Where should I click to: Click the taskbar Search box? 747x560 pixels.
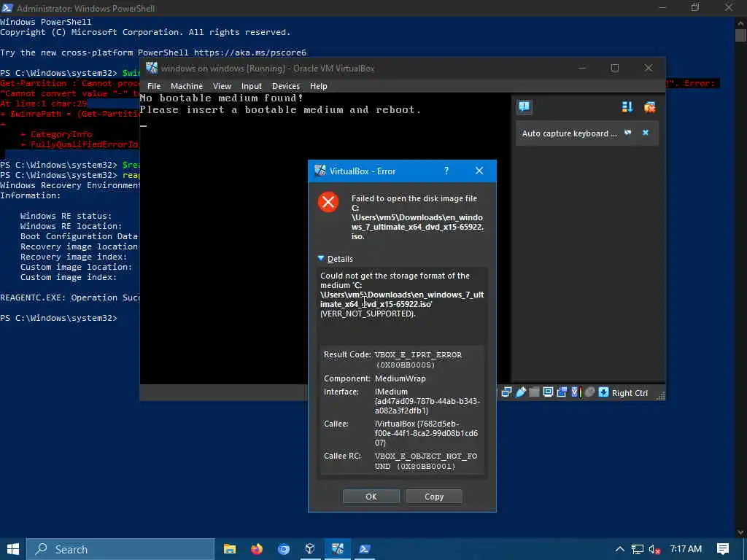click(x=120, y=549)
